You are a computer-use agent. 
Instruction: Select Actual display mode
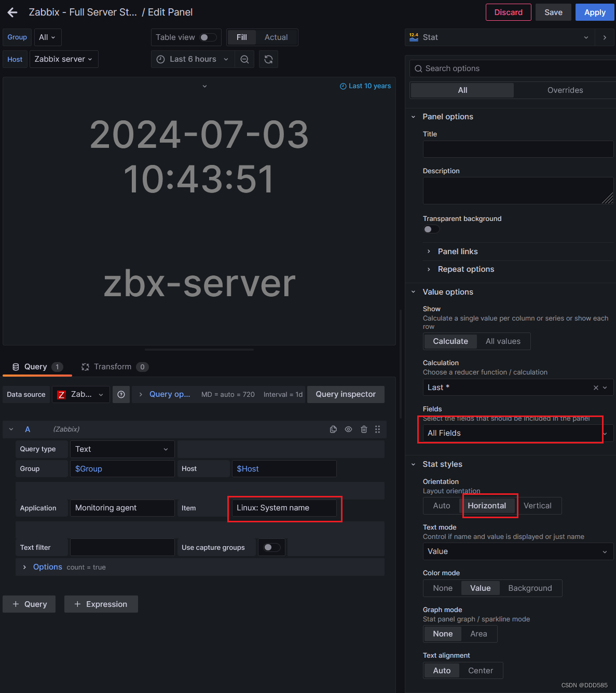pos(276,37)
